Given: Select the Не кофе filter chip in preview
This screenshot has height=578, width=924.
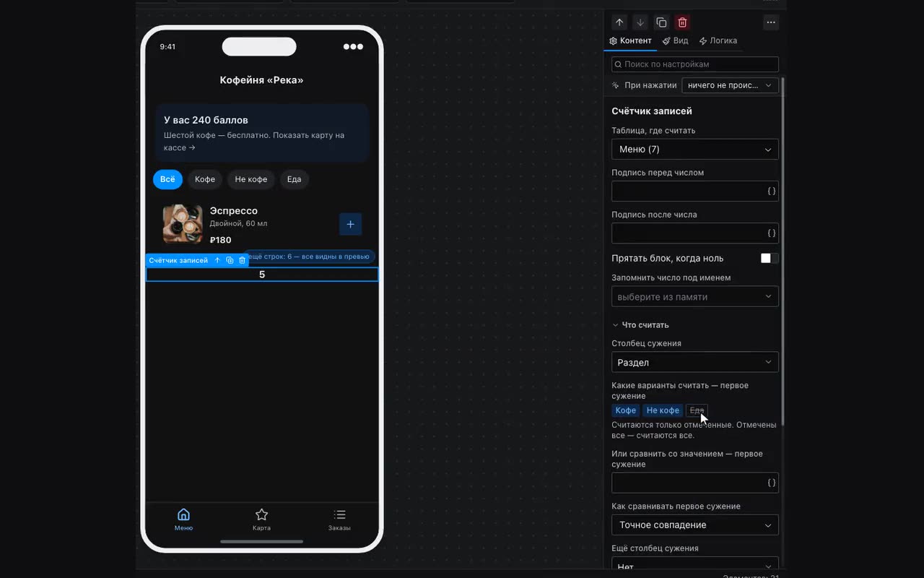Looking at the screenshot, I should 251,179.
